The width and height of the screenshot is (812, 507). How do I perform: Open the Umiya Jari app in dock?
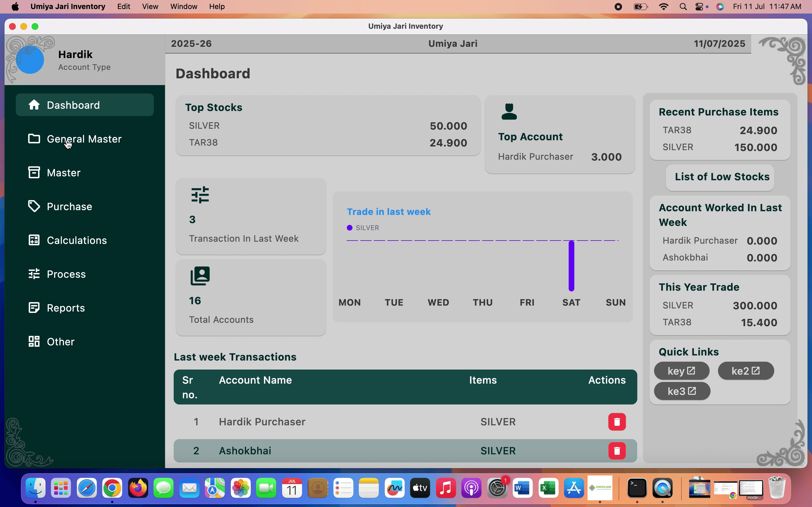coord(600,488)
